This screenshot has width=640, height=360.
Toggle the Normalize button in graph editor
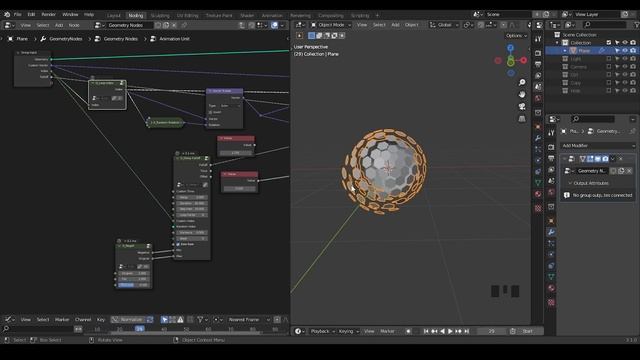point(128,320)
